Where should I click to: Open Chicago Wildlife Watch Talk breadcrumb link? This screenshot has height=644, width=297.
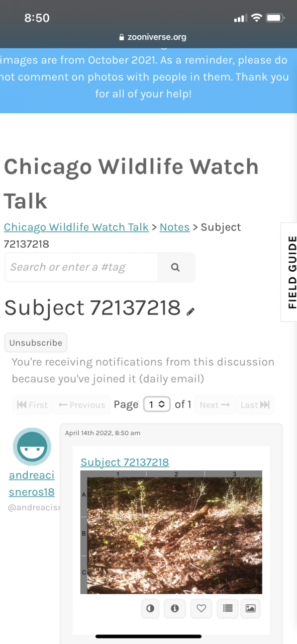(76, 227)
